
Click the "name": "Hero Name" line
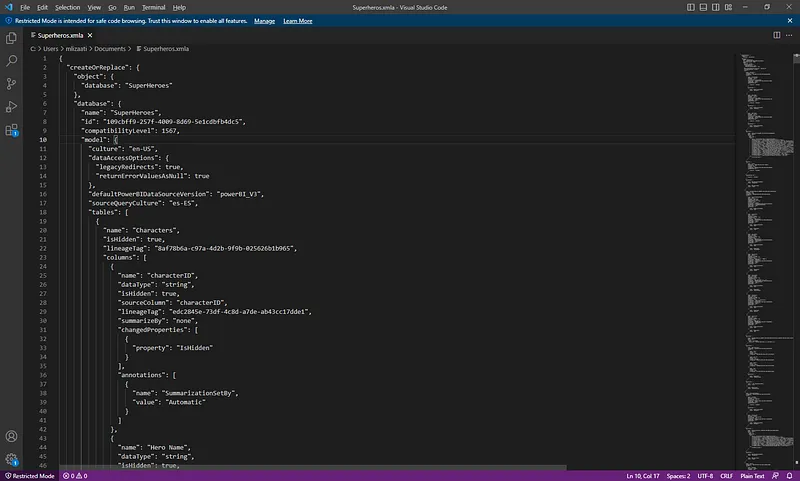pyautogui.click(x=154, y=447)
